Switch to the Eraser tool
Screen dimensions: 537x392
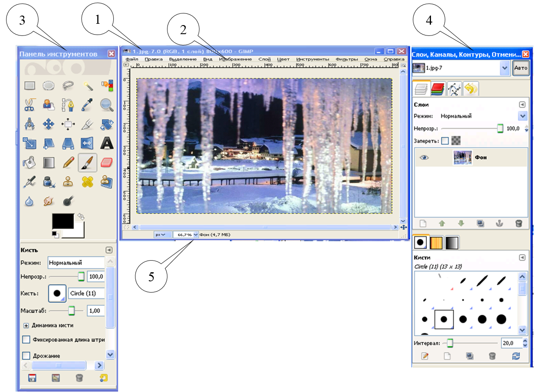tap(106, 162)
